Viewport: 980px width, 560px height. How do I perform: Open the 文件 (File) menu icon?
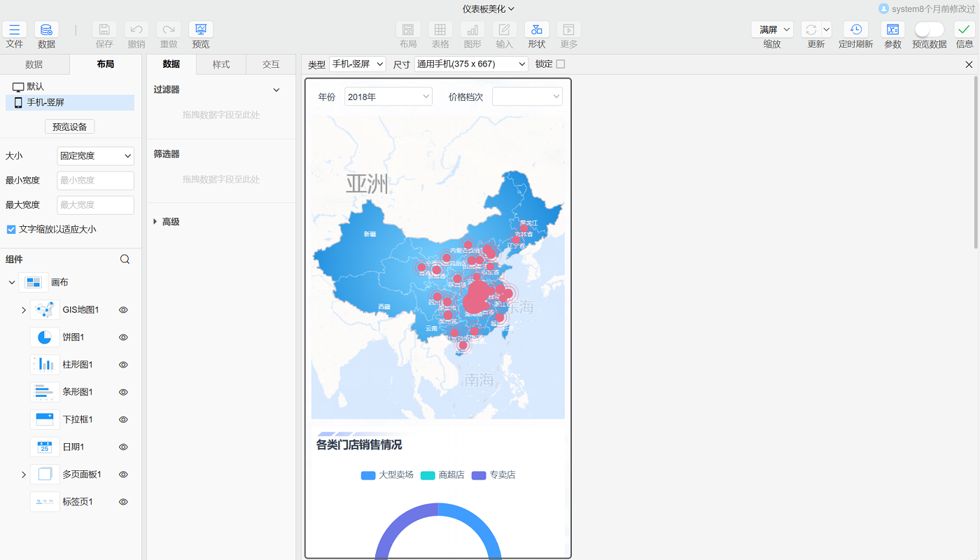[15, 29]
